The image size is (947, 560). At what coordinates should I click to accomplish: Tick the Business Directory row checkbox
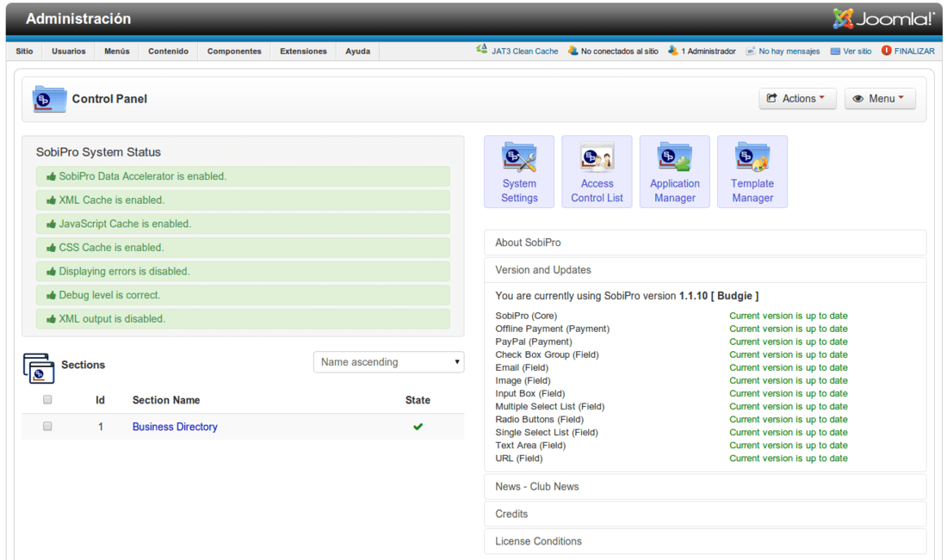47,426
